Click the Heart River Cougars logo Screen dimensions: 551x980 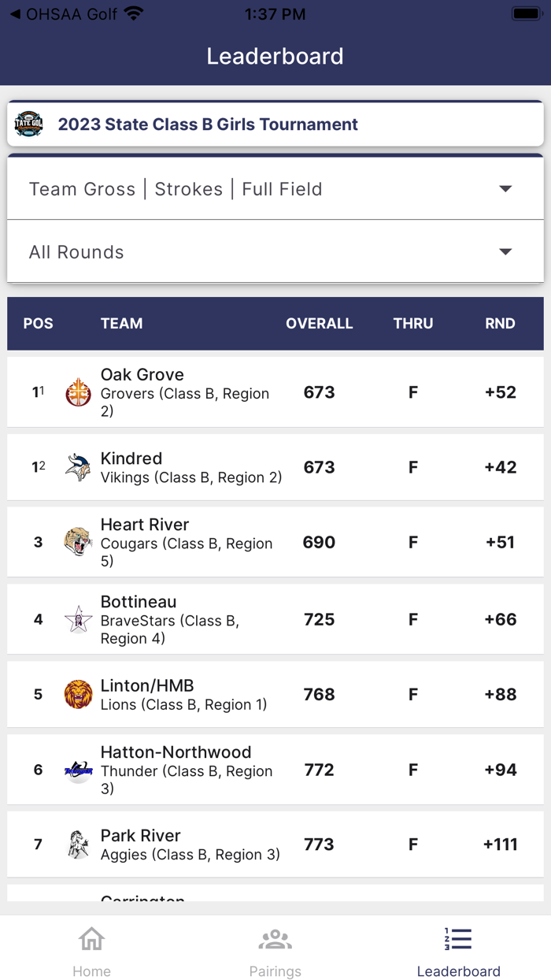coord(78,542)
